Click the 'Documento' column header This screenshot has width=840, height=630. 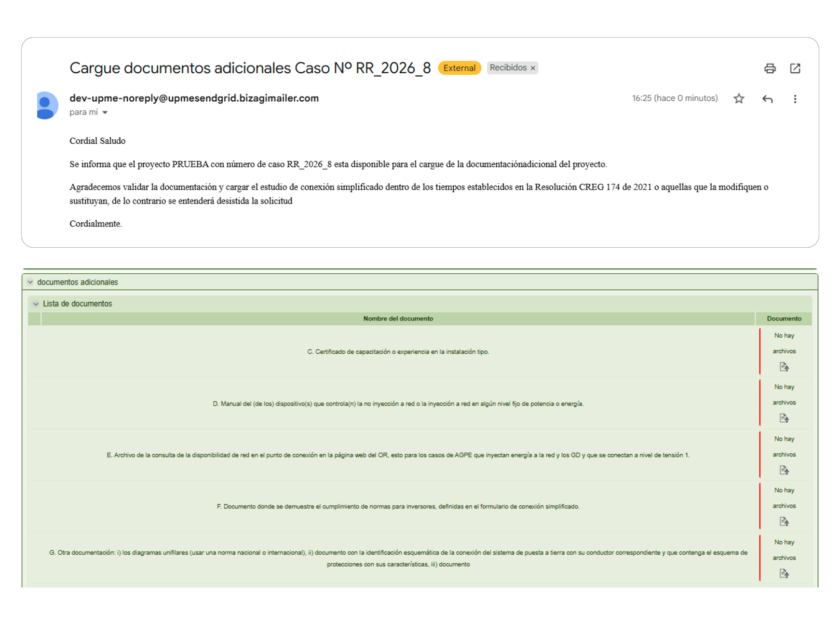[x=784, y=319]
